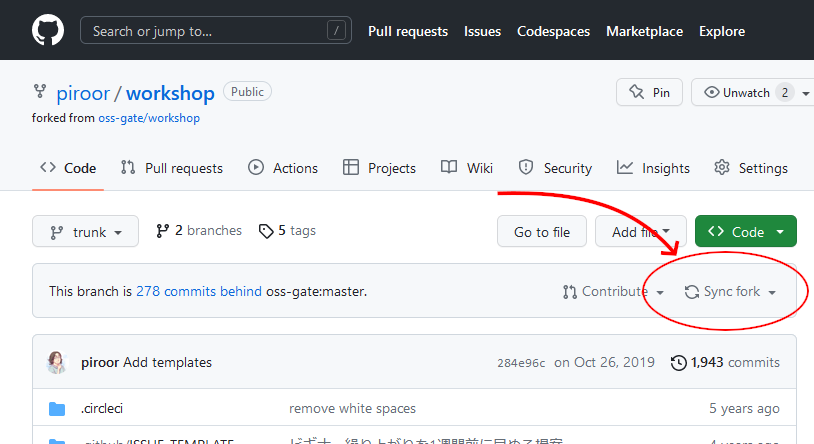This screenshot has width=814, height=444.
Task: Open Explore in the top navigation
Action: click(722, 31)
